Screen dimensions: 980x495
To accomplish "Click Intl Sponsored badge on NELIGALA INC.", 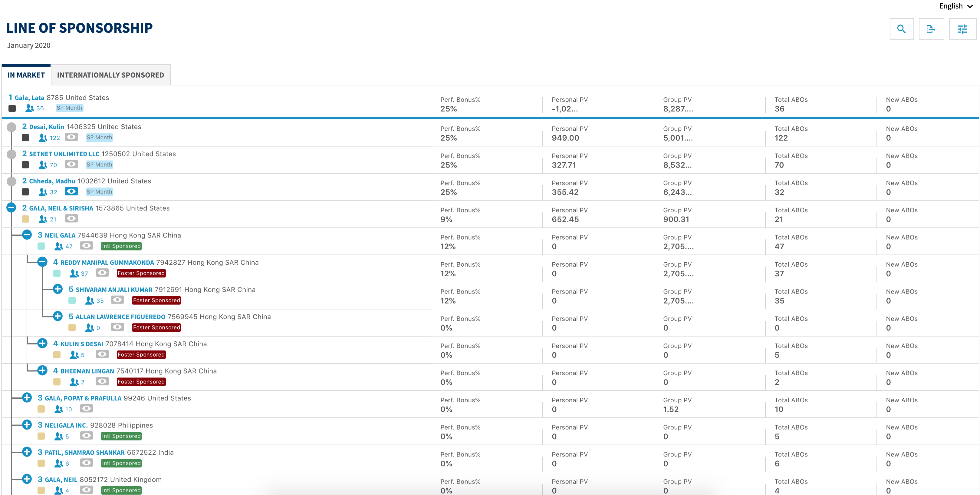I will (121, 436).
